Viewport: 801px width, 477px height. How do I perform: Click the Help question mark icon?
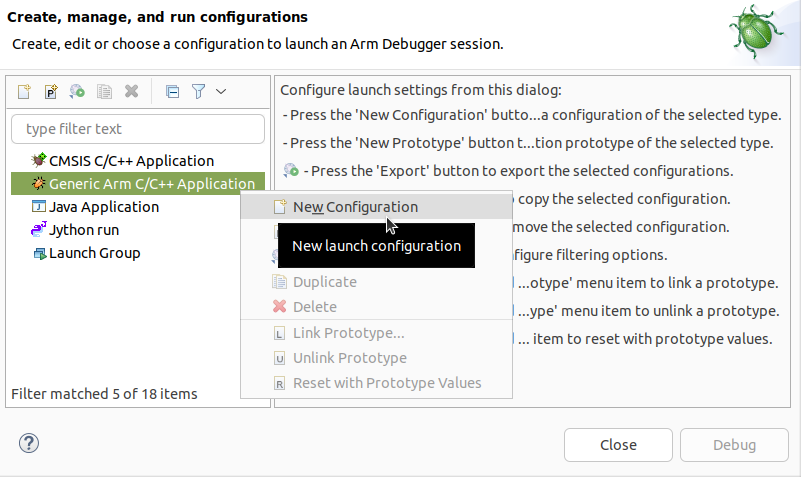tap(28, 444)
